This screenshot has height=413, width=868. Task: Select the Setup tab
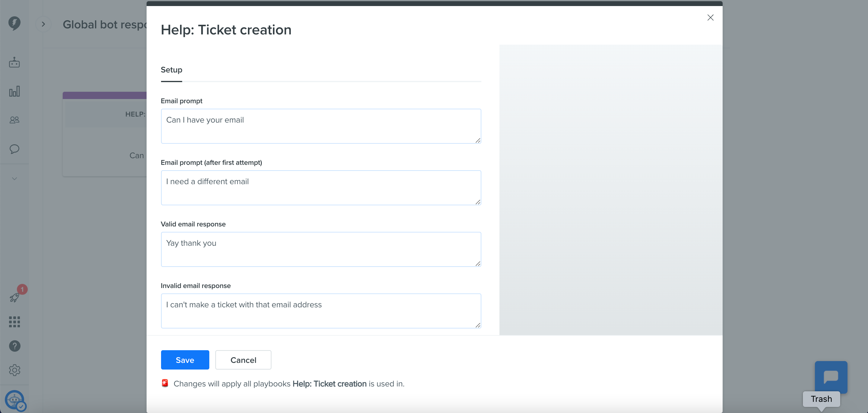point(172,70)
